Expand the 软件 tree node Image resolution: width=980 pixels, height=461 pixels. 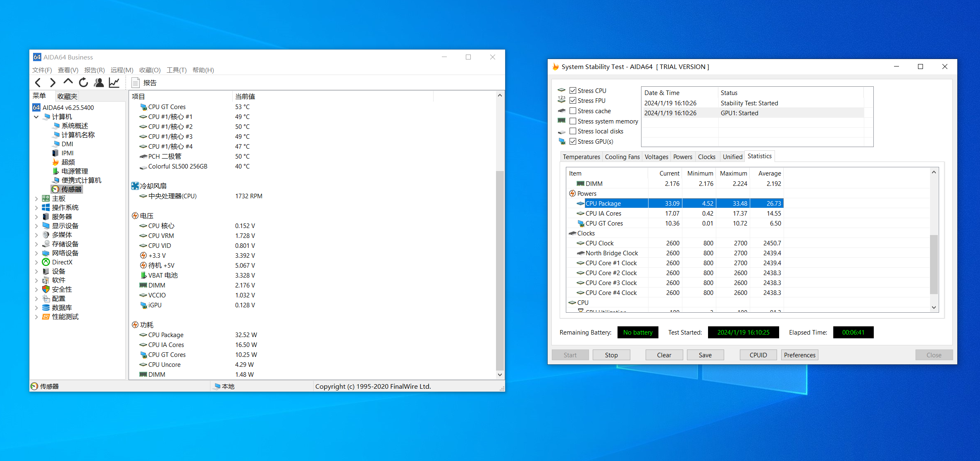pyautogui.click(x=36, y=280)
